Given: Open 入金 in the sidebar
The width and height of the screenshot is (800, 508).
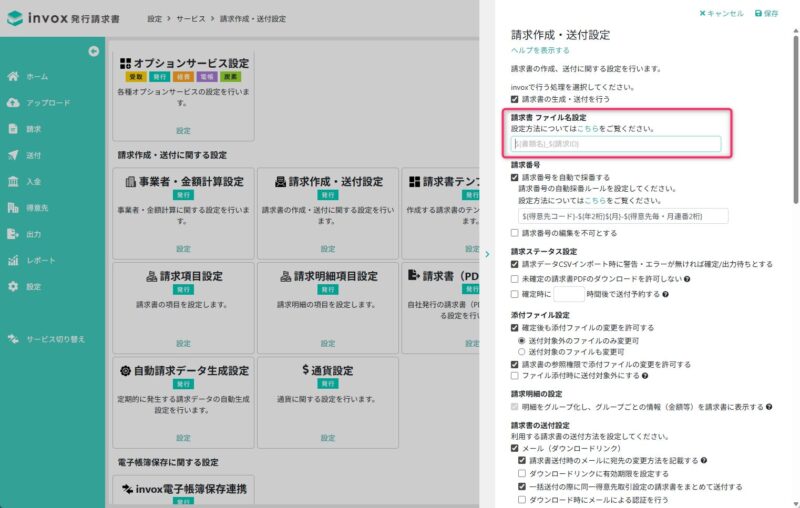Looking at the screenshot, I should pos(34,182).
